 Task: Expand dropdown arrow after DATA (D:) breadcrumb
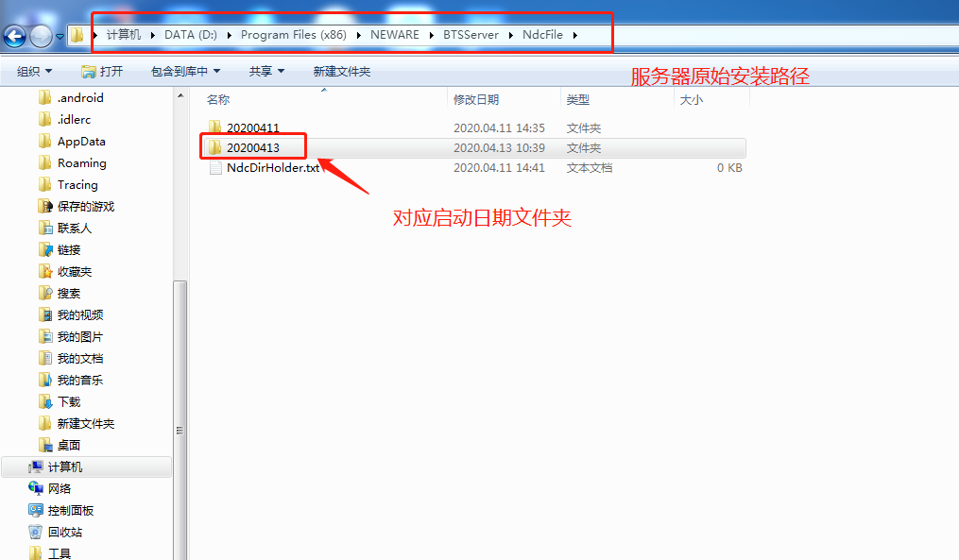[230, 36]
